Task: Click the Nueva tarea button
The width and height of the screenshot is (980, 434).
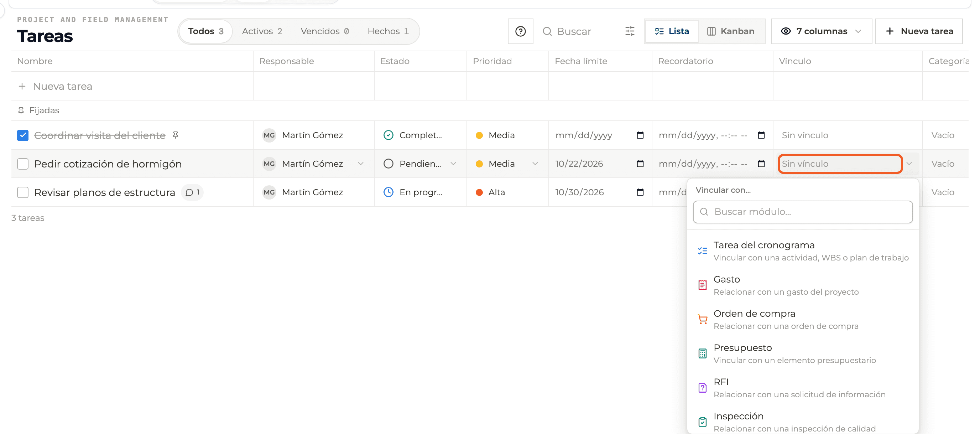Action: click(x=919, y=31)
